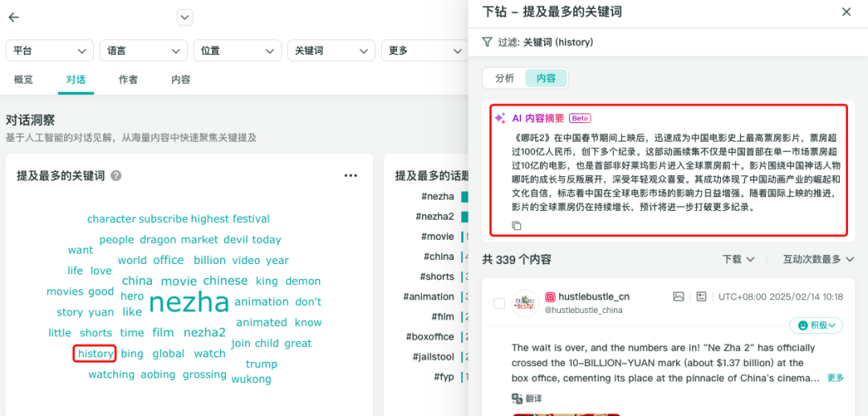Image resolution: width=868 pixels, height=416 pixels.
Task: Click the hashtag #nezha2 row
Action: click(x=435, y=216)
